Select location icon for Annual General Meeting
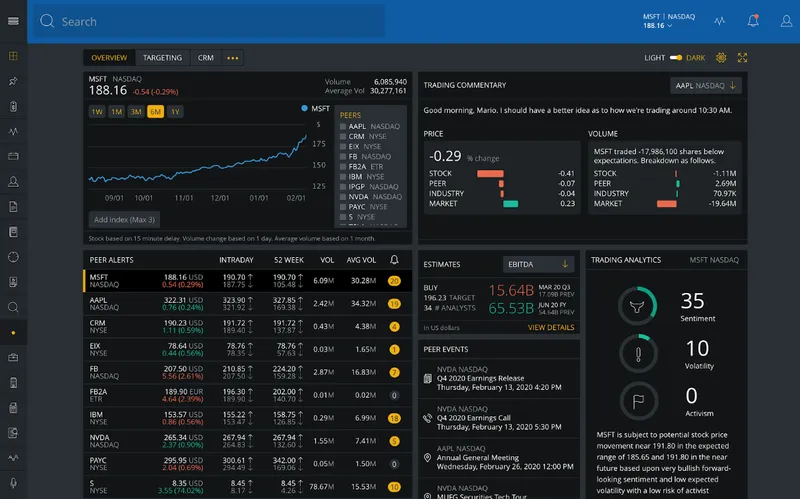Image resolution: width=800 pixels, height=499 pixels. 428,458
